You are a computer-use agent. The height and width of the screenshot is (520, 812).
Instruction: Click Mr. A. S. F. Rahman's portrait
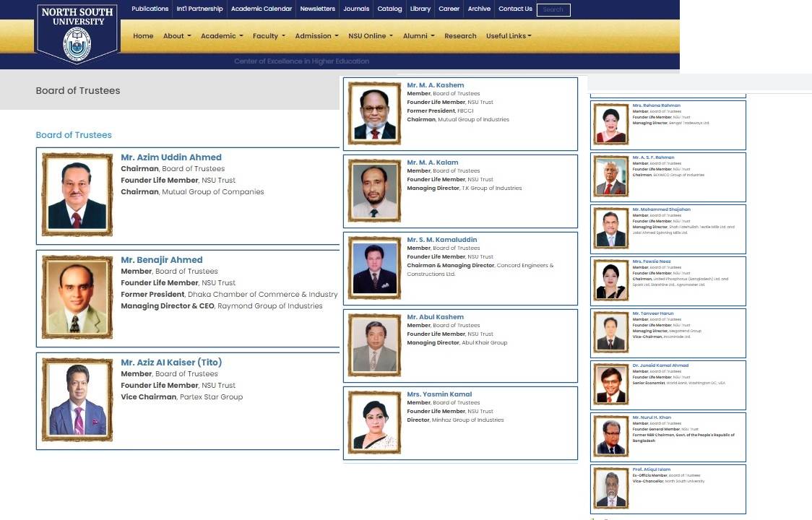[611, 176]
